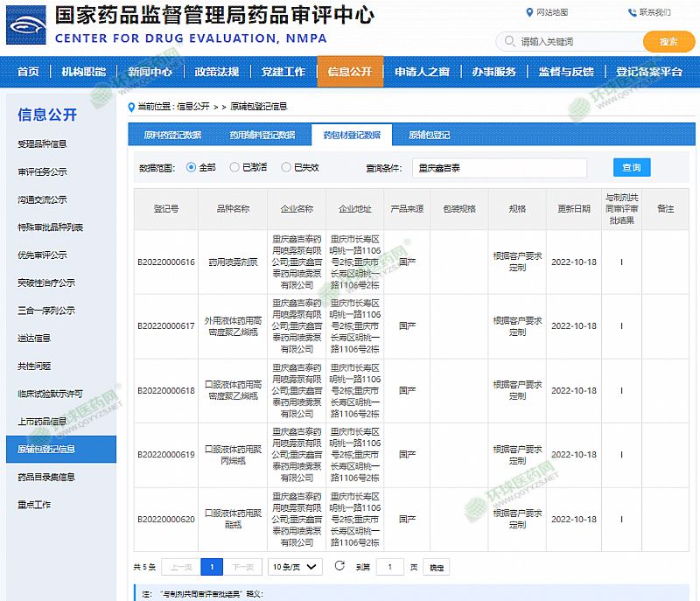The width and height of the screenshot is (700, 601).
Task: Click the CDE NMPA logo icon
Action: 26,25
